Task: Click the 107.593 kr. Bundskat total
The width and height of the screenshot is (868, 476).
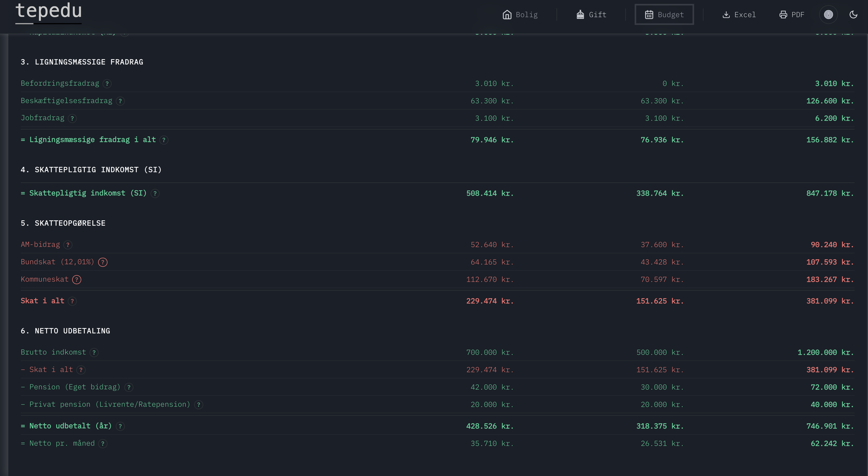Action: [x=830, y=262]
